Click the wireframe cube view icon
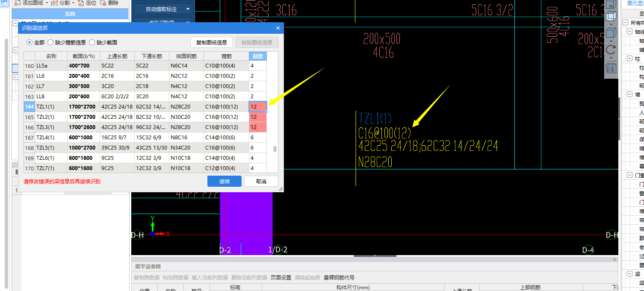The width and height of the screenshot is (644, 291). click(611, 17)
